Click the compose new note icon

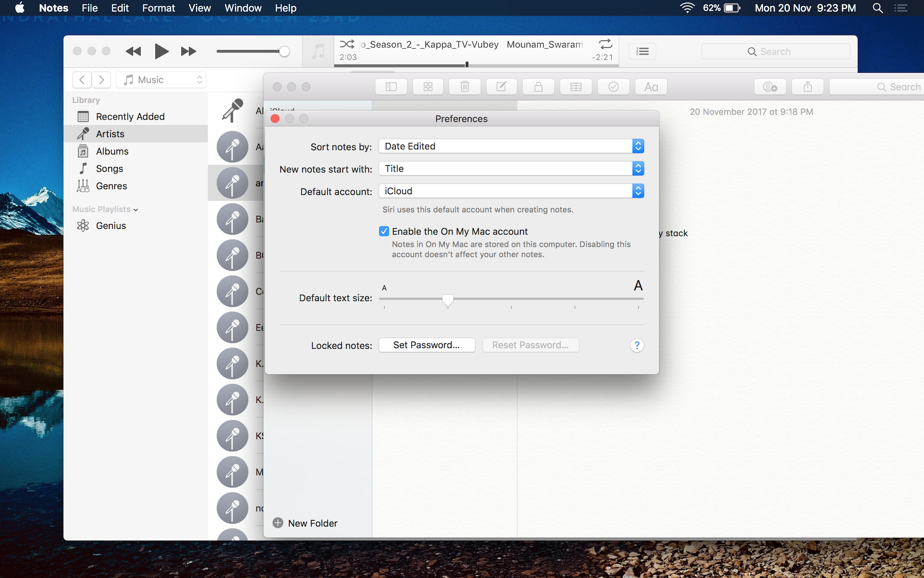501,87
